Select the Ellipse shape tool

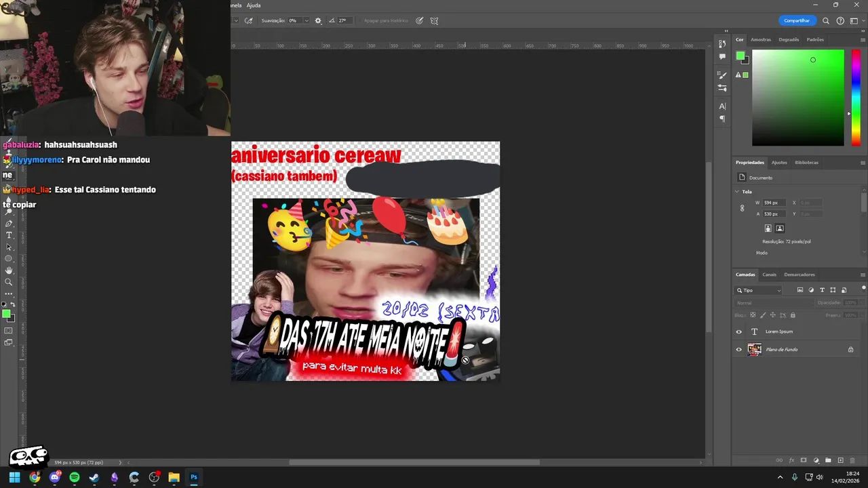(x=9, y=259)
